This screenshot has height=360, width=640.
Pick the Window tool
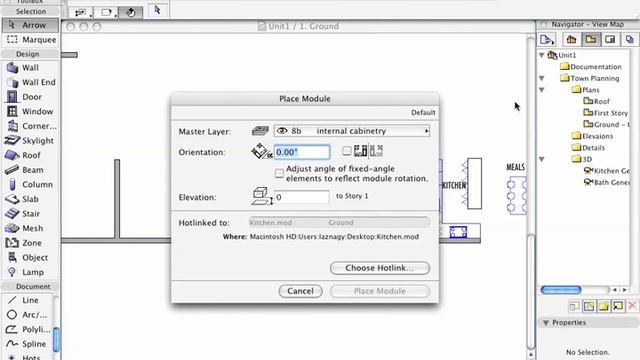pyautogui.click(x=30, y=111)
